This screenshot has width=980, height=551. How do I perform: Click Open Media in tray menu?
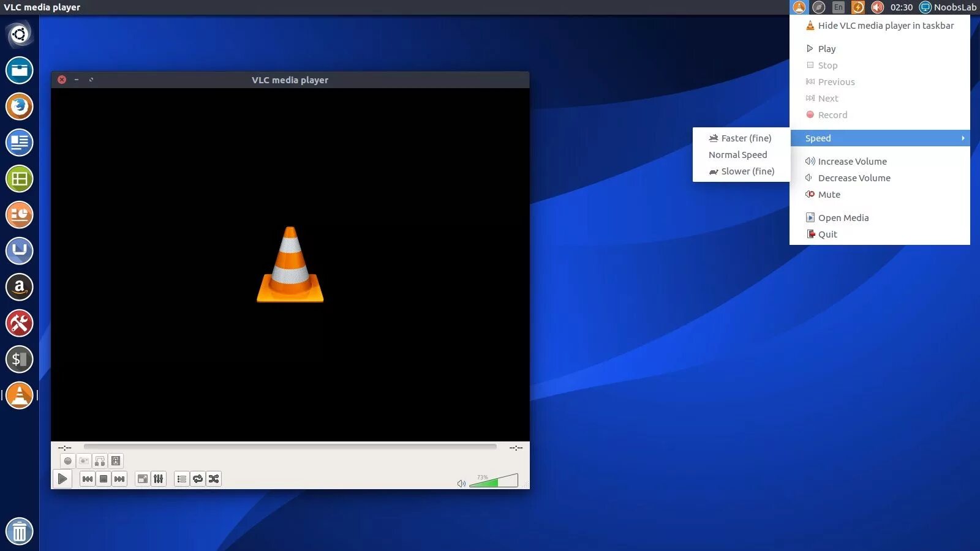880,218
